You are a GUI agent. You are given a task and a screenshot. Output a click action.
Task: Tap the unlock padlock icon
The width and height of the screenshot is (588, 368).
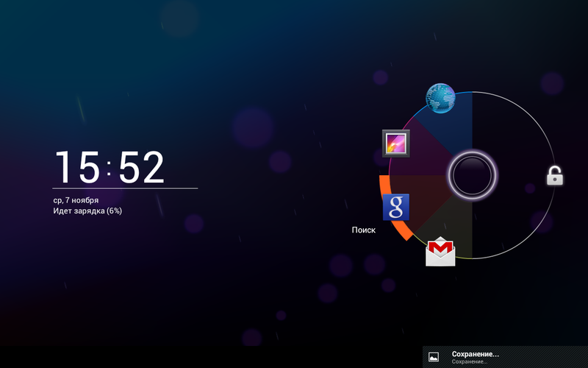point(555,175)
